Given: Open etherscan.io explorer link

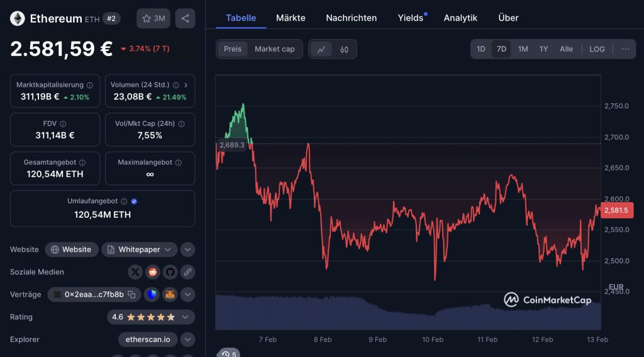Looking at the screenshot, I should click(148, 340).
